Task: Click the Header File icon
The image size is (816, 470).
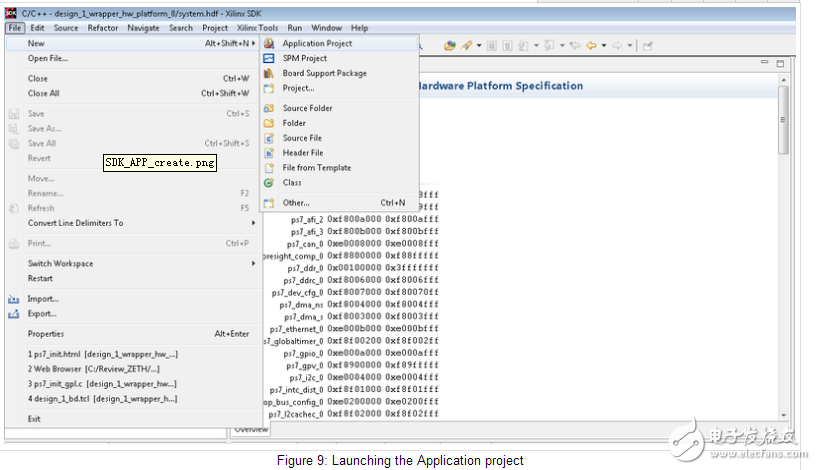Action: [269, 153]
